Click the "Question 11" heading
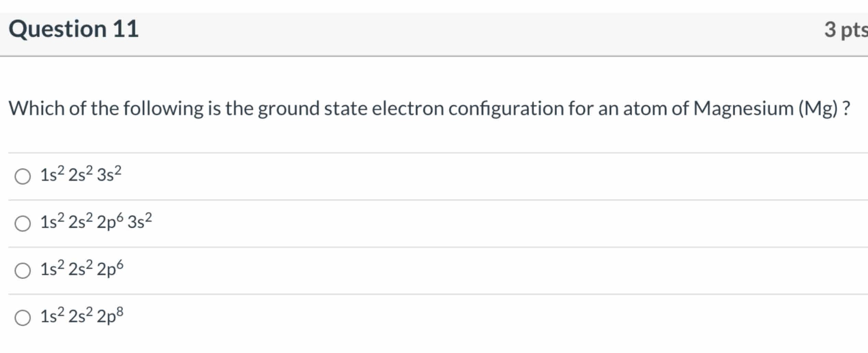868x353 pixels. (74, 29)
